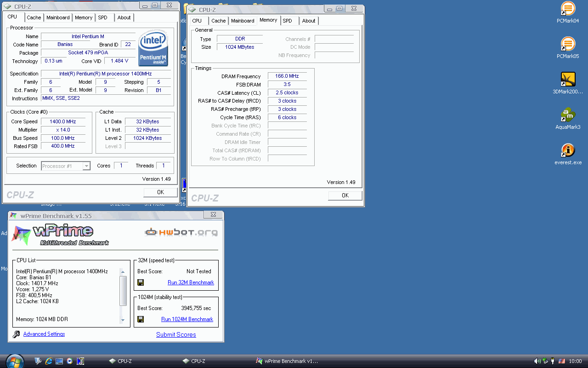
Task: Open About tab in right CPU-Z window
Action: (309, 21)
